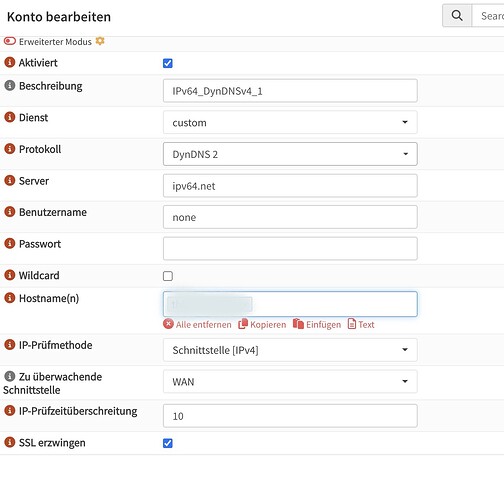
Task: Click the info icon next to SSL erzwingen
Action: click(x=10, y=442)
